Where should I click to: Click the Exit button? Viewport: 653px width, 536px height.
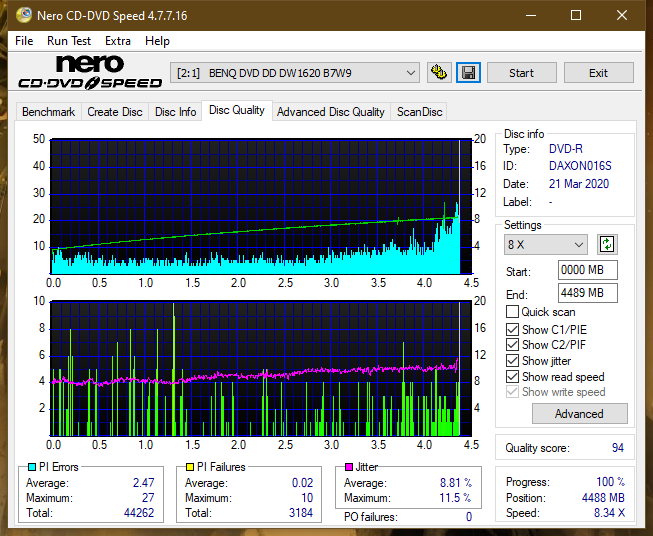598,73
